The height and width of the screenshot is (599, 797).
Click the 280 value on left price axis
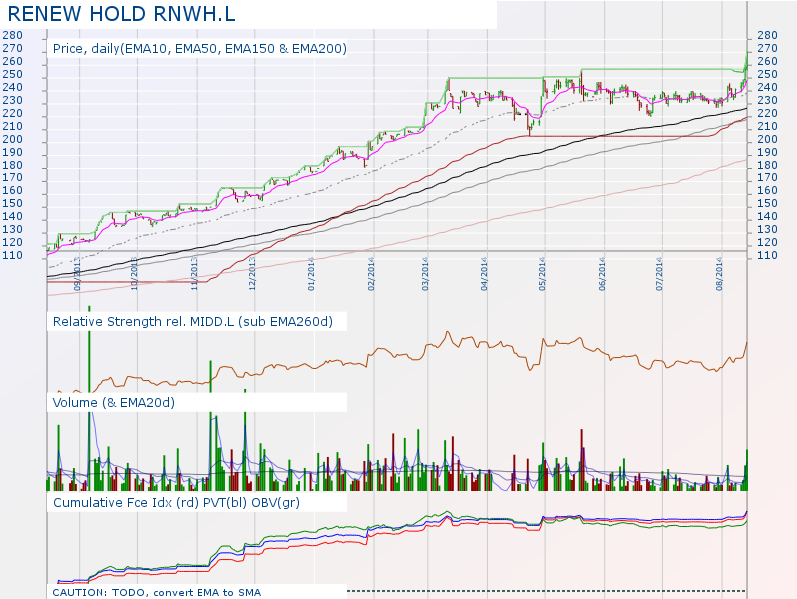(13, 36)
